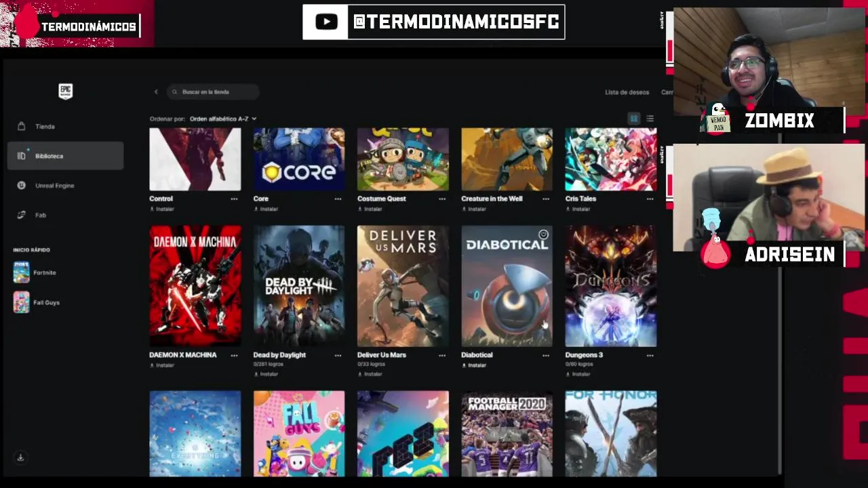The image size is (868, 488).
Task: Open options menu for Core
Action: tap(338, 199)
